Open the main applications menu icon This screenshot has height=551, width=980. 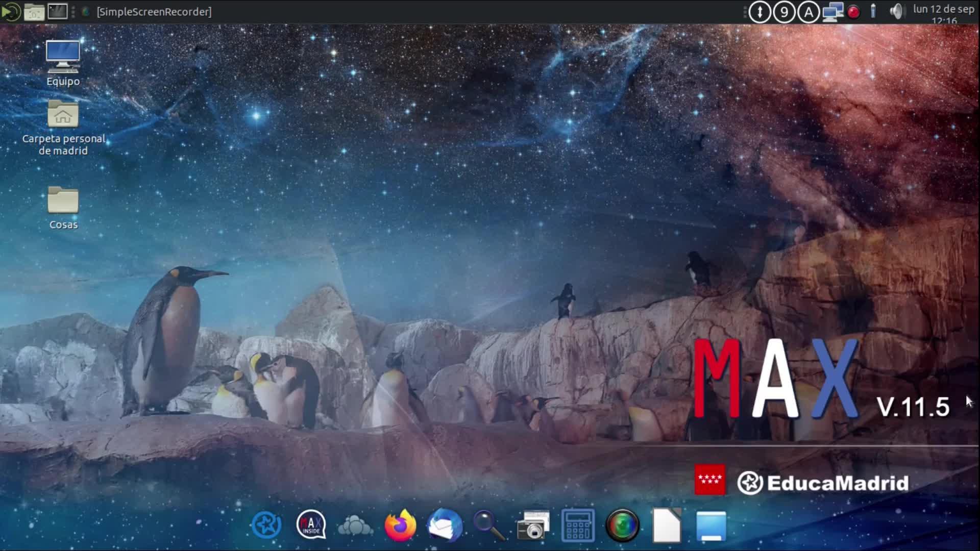pyautogui.click(x=11, y=11)
